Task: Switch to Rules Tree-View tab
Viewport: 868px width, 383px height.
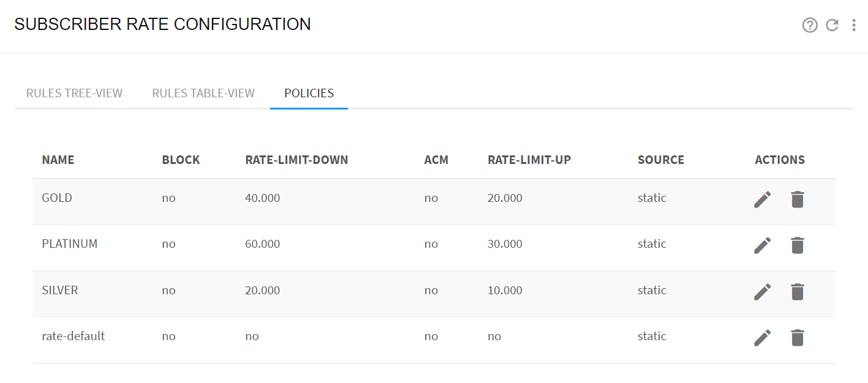Action: pos(74,94)
